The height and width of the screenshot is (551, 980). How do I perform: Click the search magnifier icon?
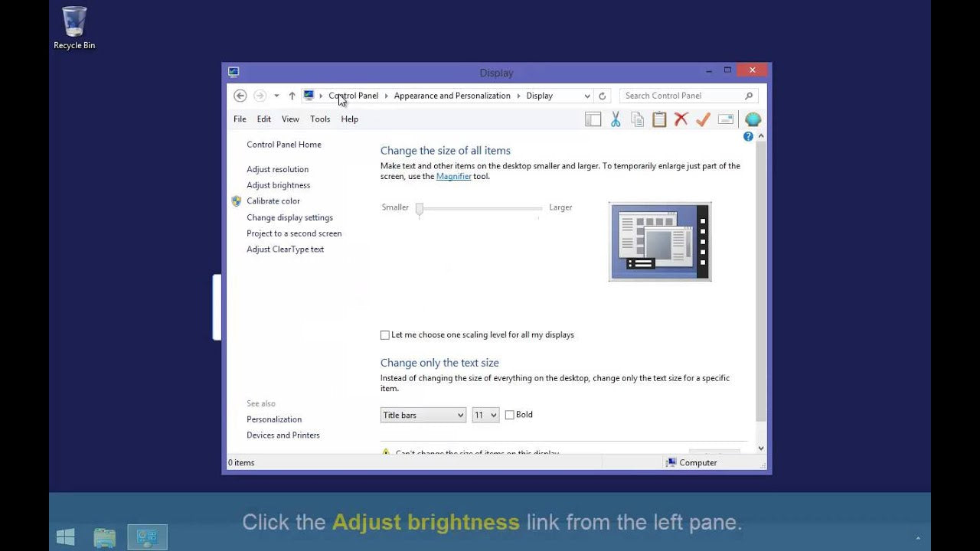(749, 96)
